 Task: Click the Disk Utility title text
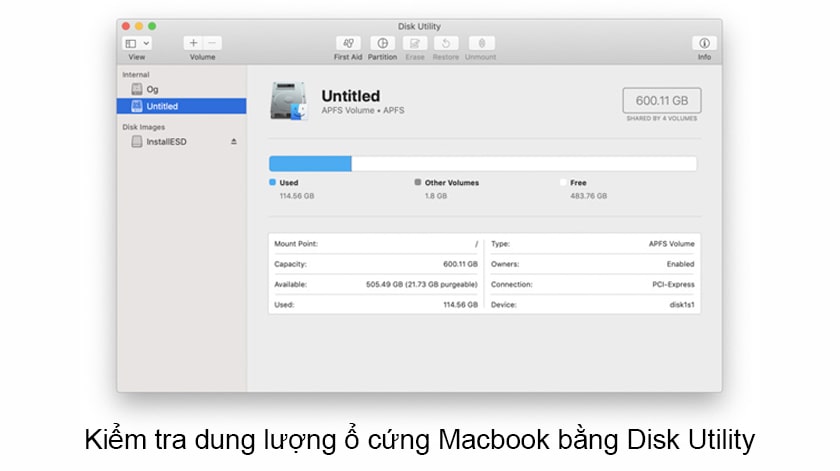coord(419,26)
